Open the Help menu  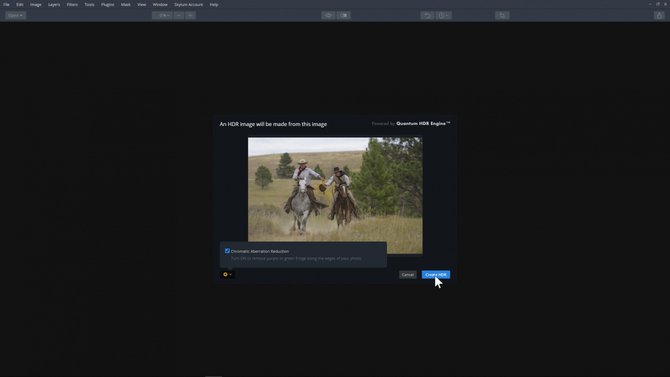tap(214, 4)
